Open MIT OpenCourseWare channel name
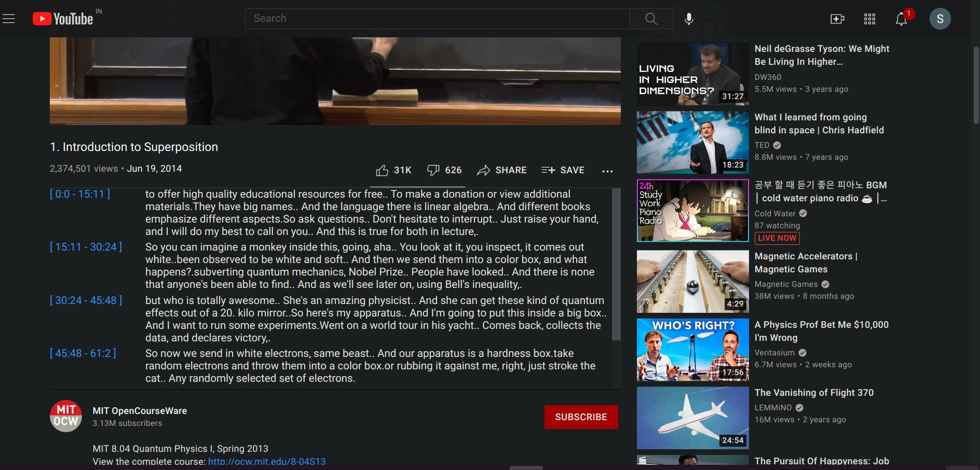 point(140,411)
